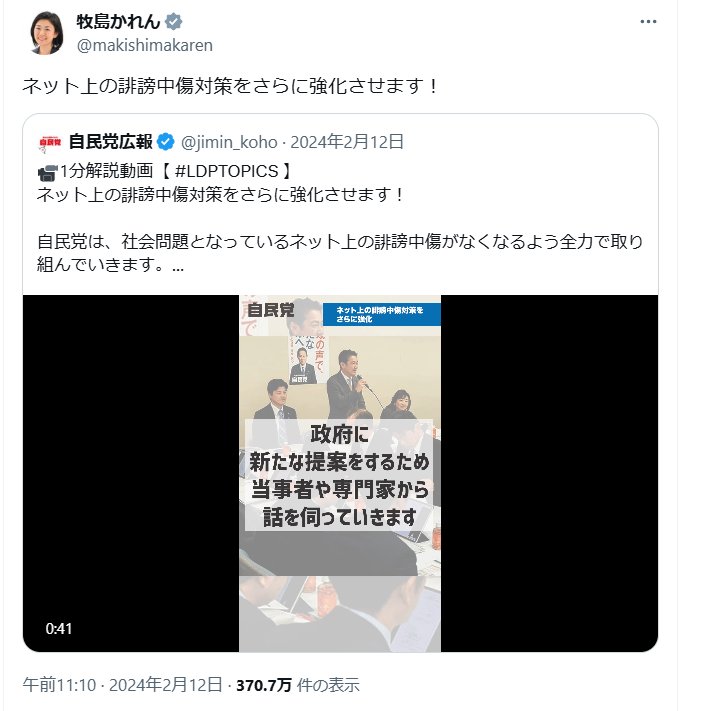This screenshot has width=711, height=711.
Task: Click the video camera emoji in quoted tweet
Action: pos(47,173)
